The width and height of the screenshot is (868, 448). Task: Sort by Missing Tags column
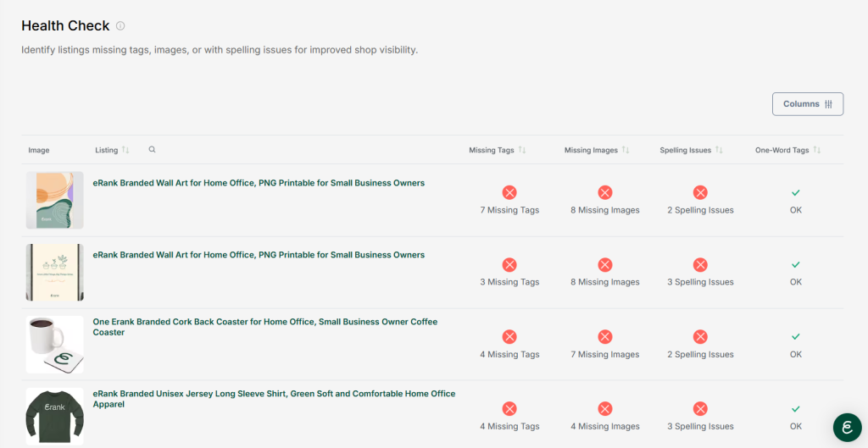click(522, 150)
